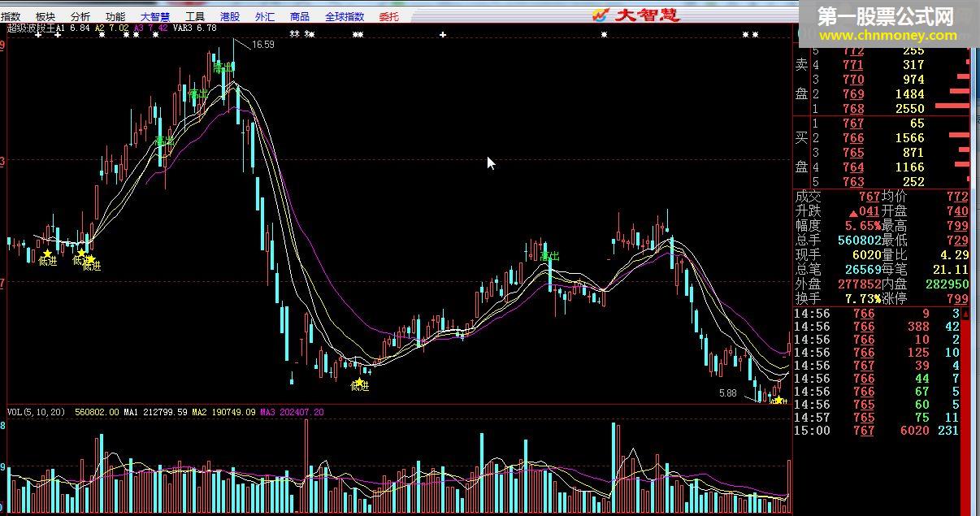This screenshot has height=516, width=980.
Task: Open the 指数 menu
Action: click(x=11, y=16)
